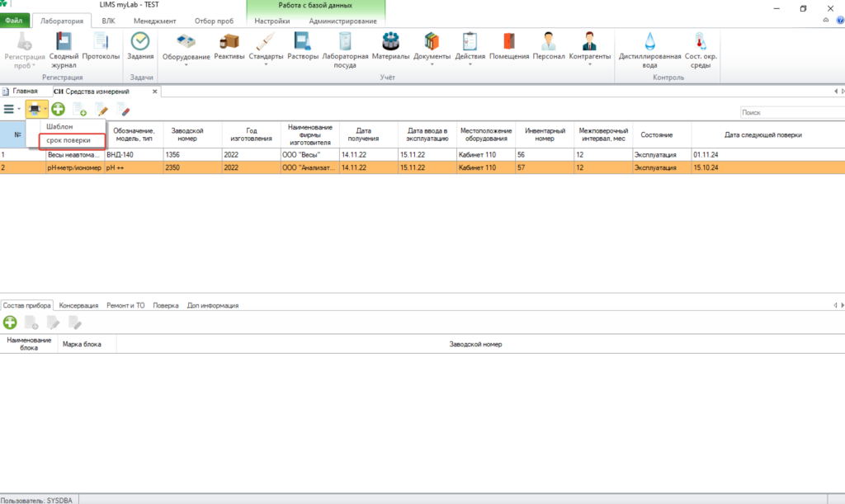Open the Менеджмент ribbon tab
This screenshot has height=504, width=845.
click(154, 21)
